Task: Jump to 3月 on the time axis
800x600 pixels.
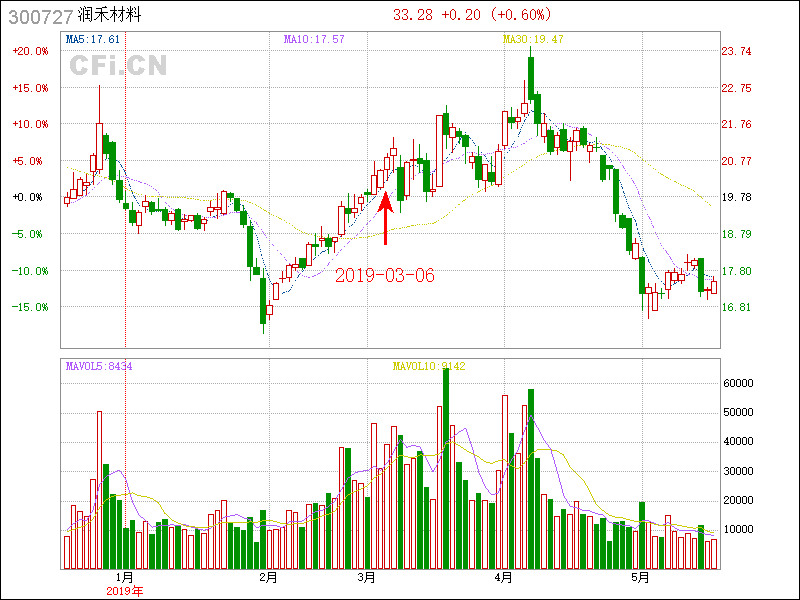Action: (x=367, y=577)
